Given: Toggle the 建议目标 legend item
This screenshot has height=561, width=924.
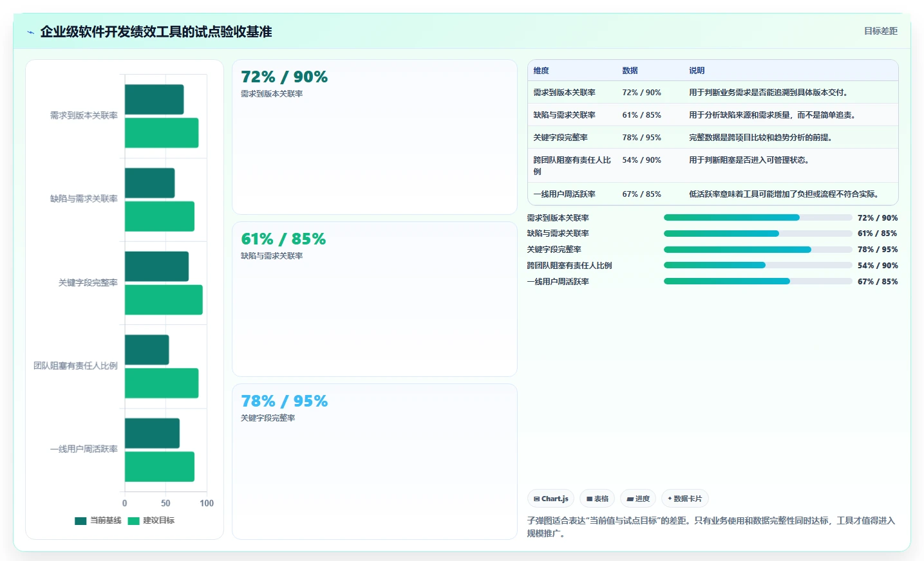Looking at the screenshot, I should [x=151, y=520].
